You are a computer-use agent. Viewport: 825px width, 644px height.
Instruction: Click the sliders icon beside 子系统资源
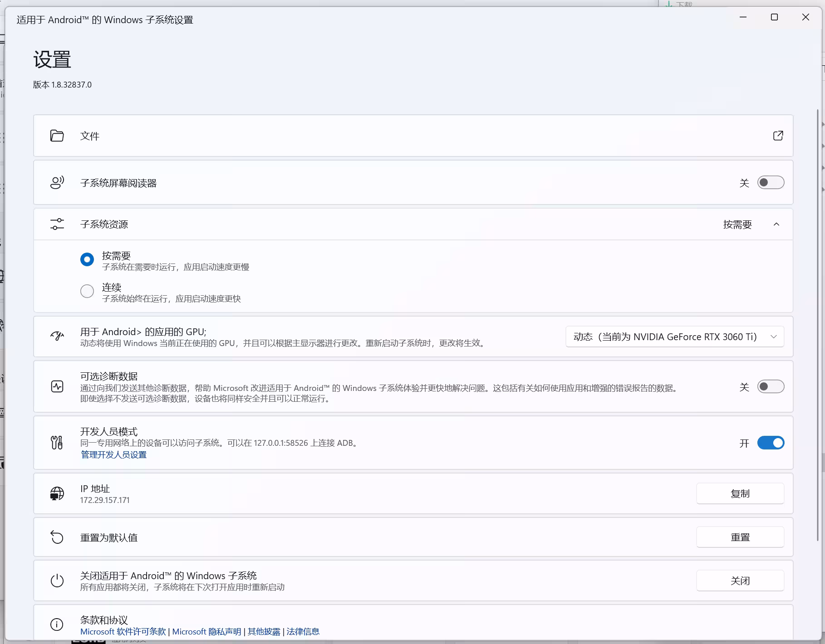pos(57,224)
